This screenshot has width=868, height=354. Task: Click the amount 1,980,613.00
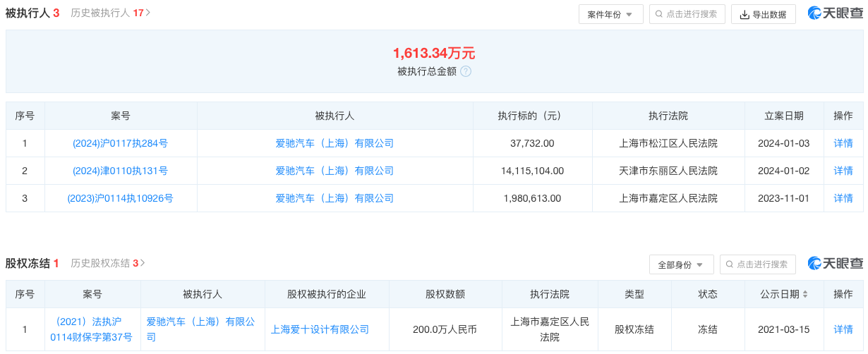click(x=532, y=198)
